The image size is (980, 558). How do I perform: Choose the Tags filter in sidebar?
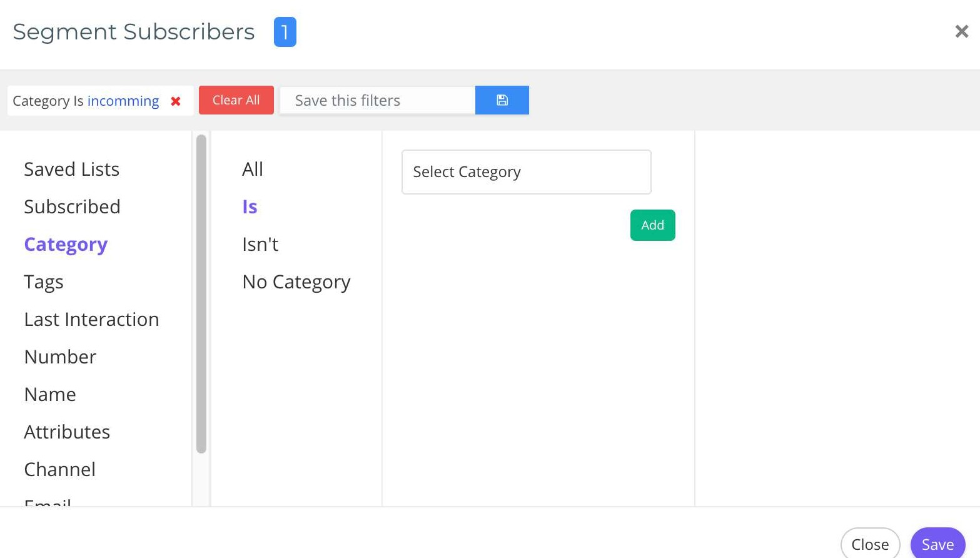(x=44, y=282)
